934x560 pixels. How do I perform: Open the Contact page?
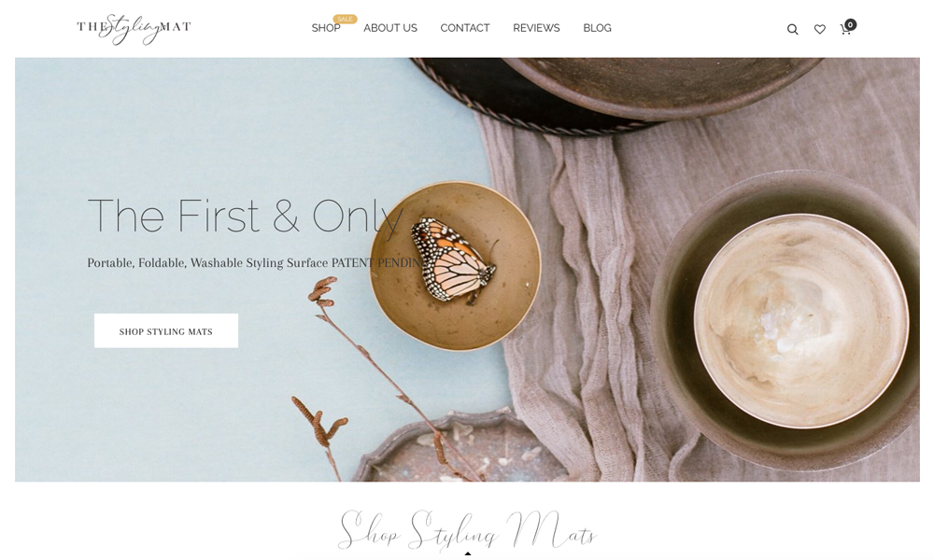(464, 28)
